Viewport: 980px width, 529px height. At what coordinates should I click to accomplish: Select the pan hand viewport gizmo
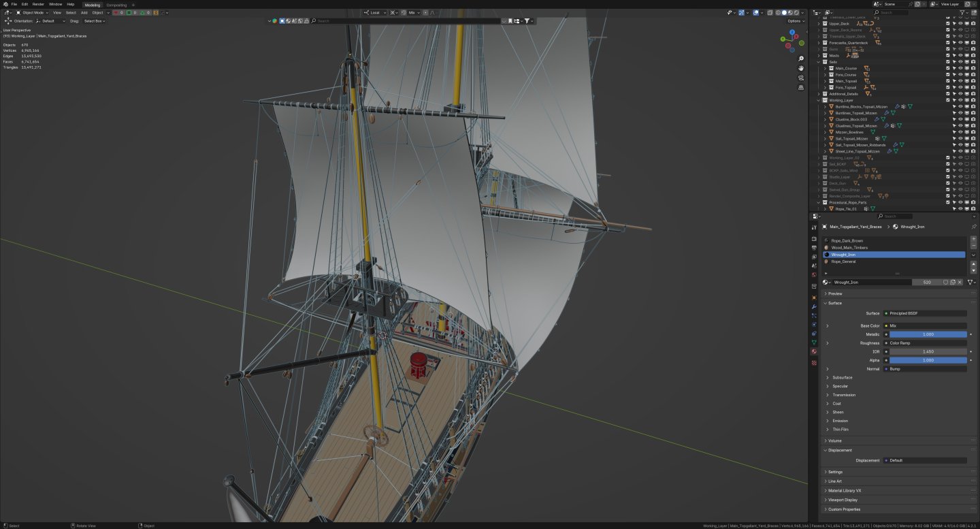click(x=802, y=68)
